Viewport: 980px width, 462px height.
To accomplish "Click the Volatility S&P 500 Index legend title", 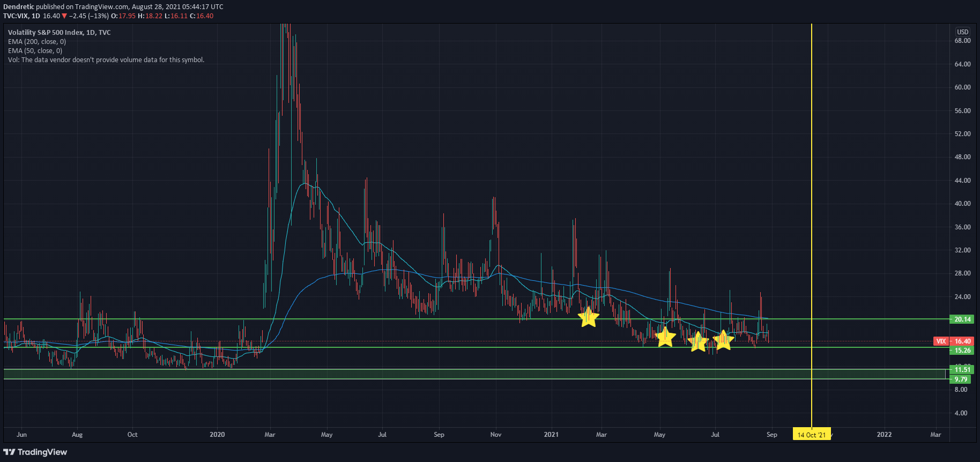I will click(59, 32).
